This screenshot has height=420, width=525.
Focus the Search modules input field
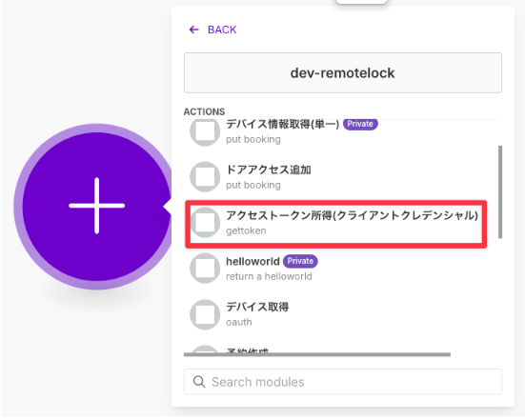click(342, 382)
